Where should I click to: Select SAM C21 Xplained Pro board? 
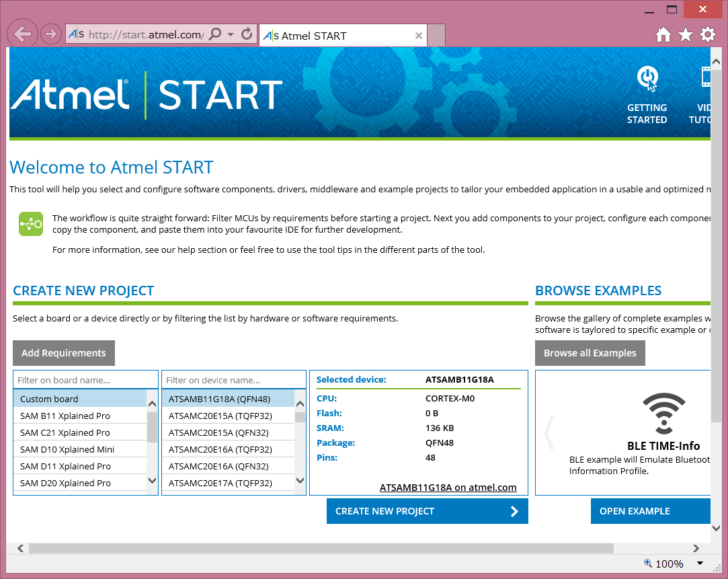coord(80,432)
